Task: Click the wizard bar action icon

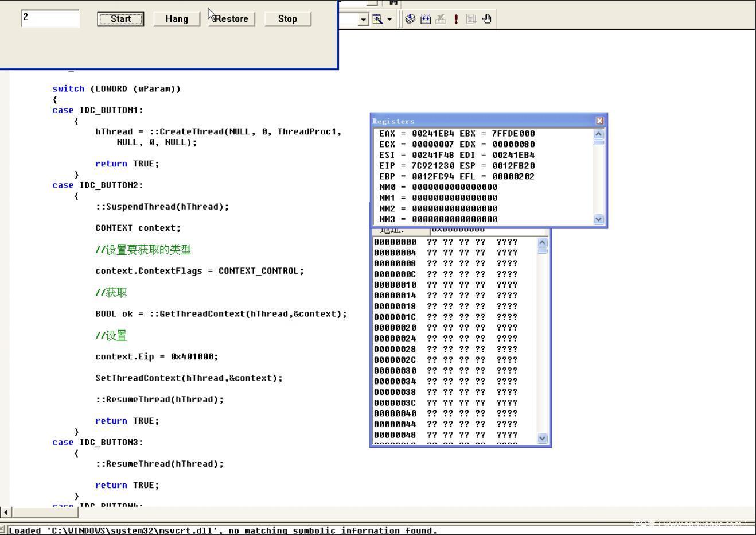Action: coord(377,19)
